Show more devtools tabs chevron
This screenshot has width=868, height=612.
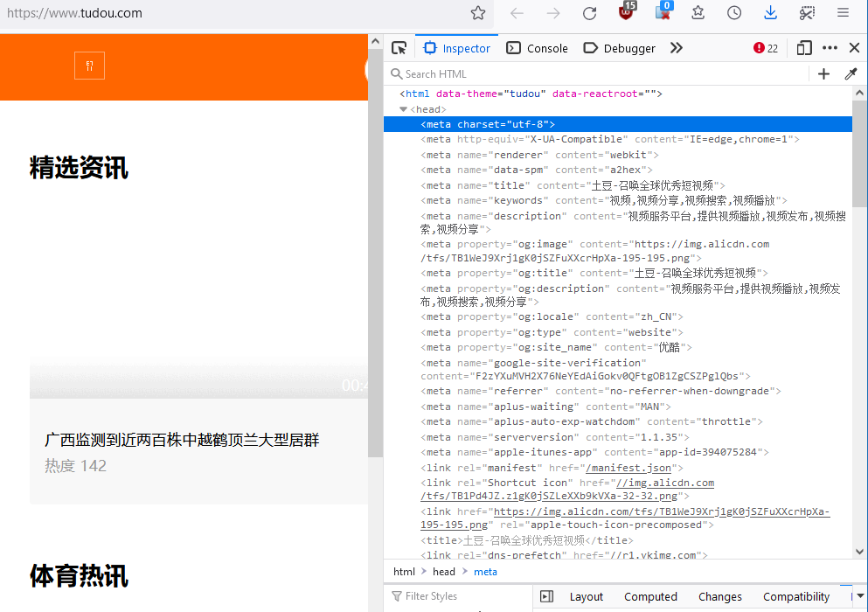coord(676,48)
